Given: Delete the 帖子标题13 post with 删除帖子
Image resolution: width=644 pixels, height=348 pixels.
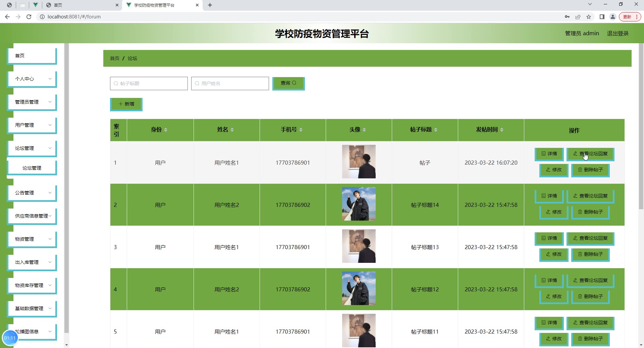Looking at the screenshot, I should (x=590, y=254).
